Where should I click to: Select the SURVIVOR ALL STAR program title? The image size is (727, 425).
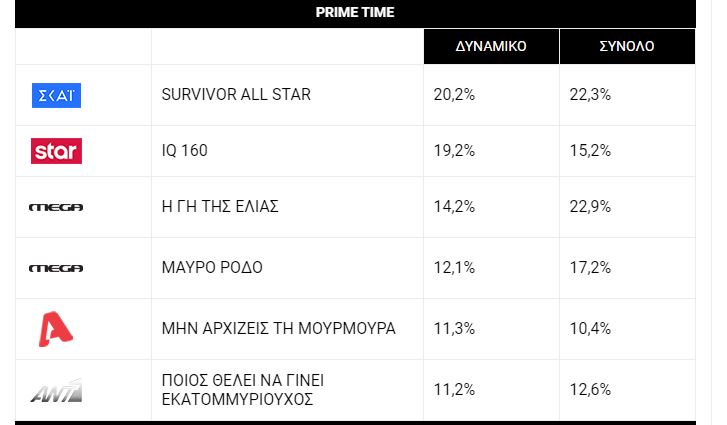236,95
